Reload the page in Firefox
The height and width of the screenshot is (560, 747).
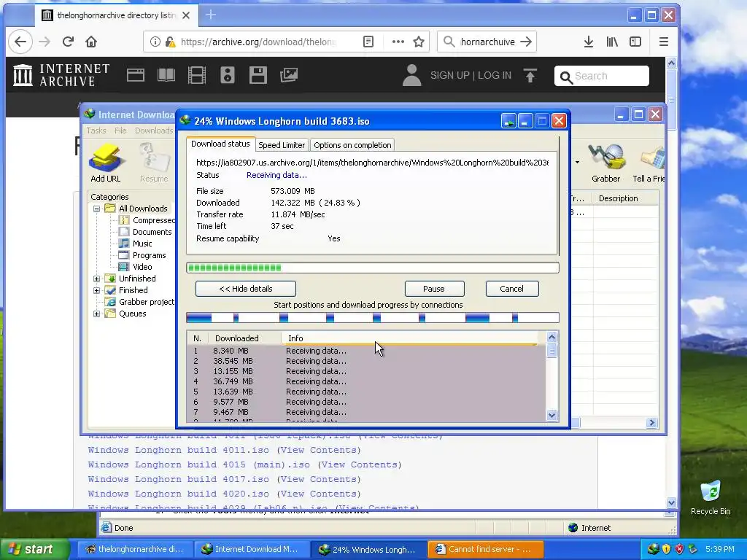pos(68,42)
